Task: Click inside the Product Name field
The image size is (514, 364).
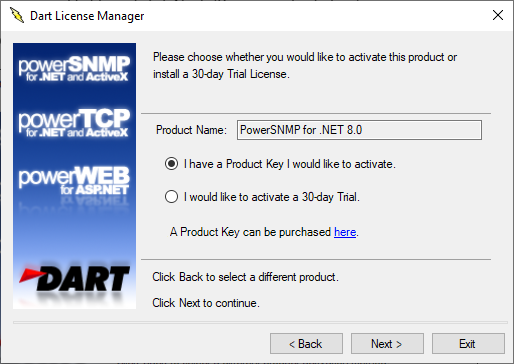Action: click(359, 130)
